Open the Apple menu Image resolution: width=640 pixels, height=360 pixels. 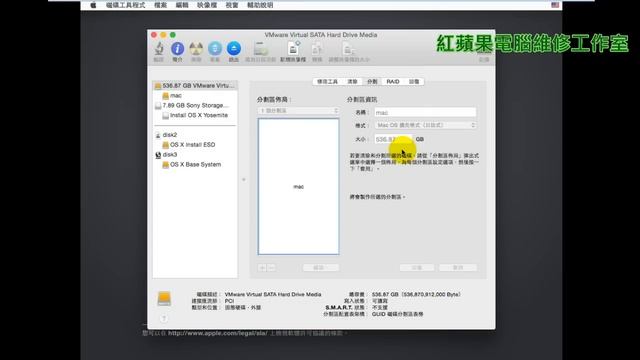[x=93, y=5]
